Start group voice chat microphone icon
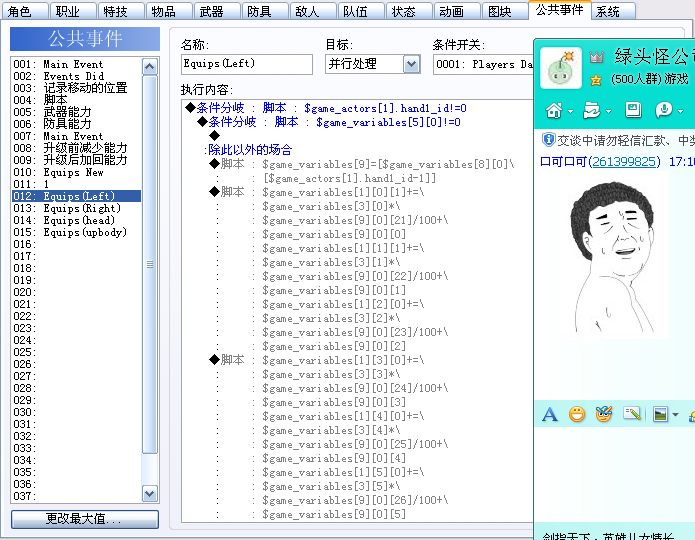Image resolution: width=695 pixels, height=540 pixels. pos(664,110)
